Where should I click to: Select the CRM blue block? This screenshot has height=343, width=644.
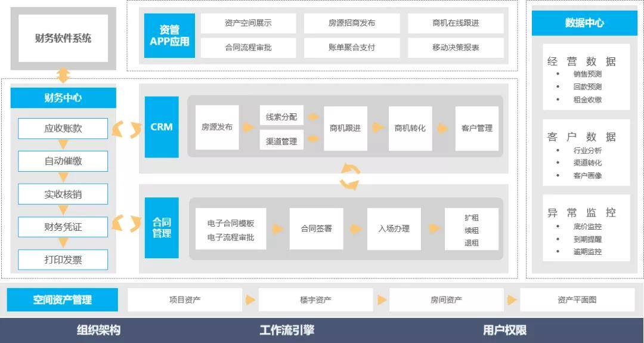tap(162, 127)
